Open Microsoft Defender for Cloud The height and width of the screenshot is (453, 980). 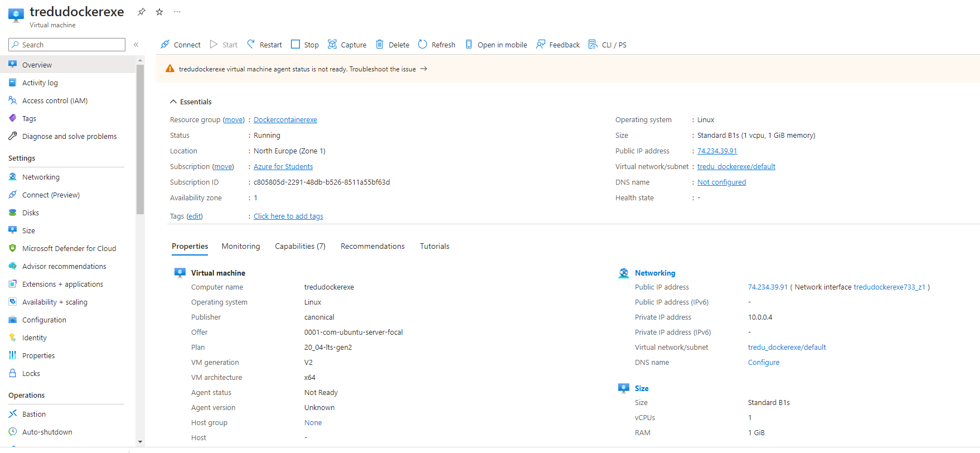click(x=67, y=248)
